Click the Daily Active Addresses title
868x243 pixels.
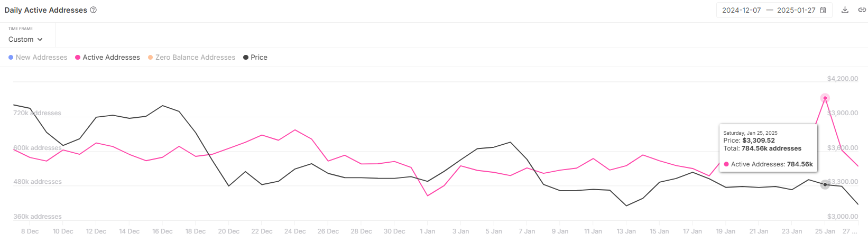(45, 10)
